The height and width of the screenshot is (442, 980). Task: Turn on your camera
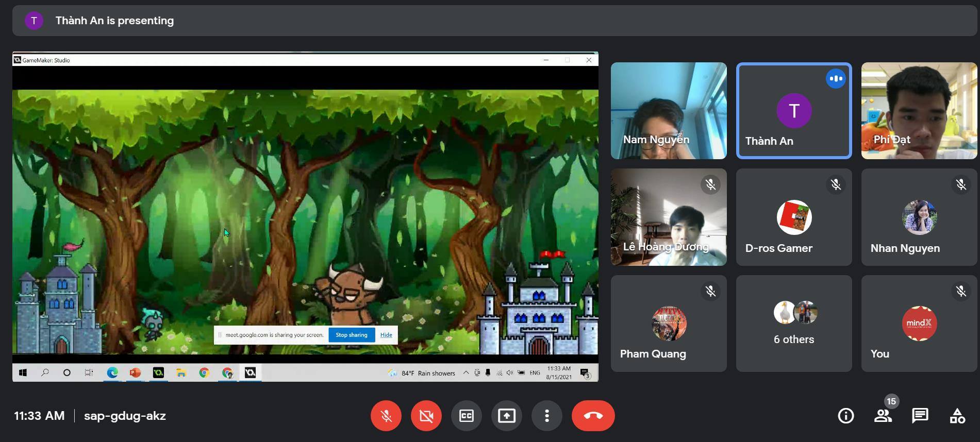(x=426, y=416)
